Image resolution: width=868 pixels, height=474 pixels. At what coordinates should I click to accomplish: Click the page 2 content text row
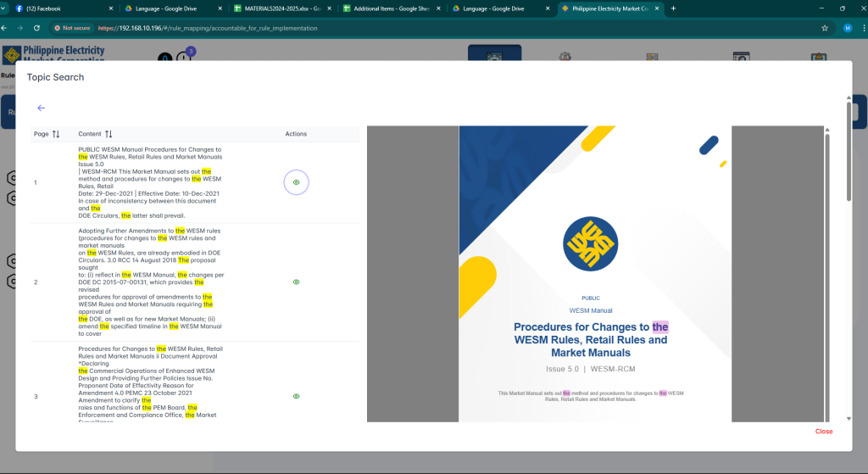pyautogui.click(x=151, y=282)
